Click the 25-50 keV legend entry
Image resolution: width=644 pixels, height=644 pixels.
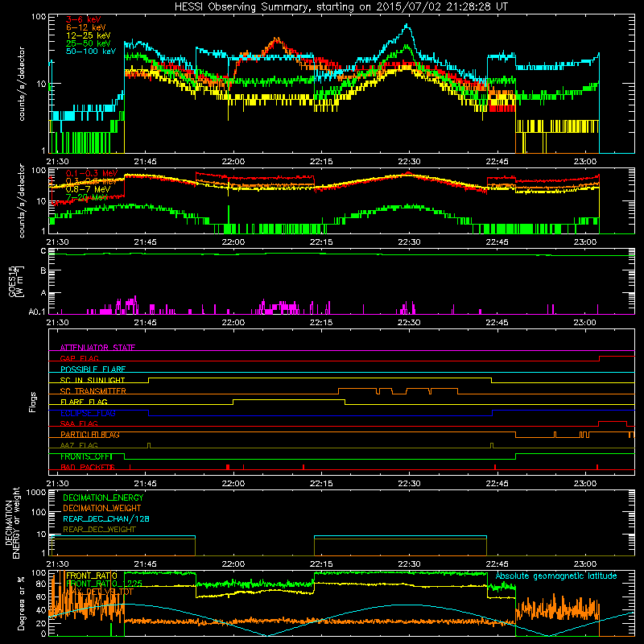tap(89, 43)
